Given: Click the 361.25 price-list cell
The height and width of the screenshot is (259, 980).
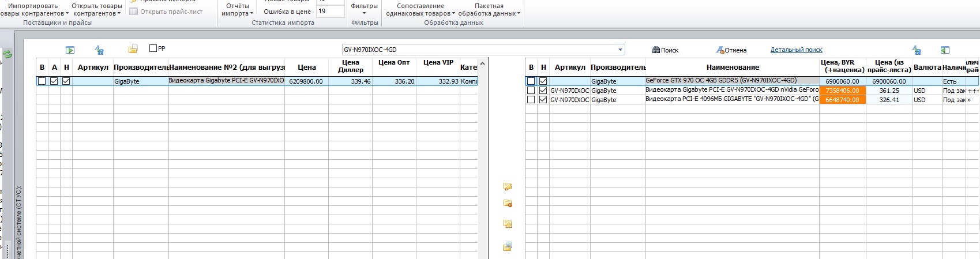Looking at the screenshot, I should pos(889,91).
